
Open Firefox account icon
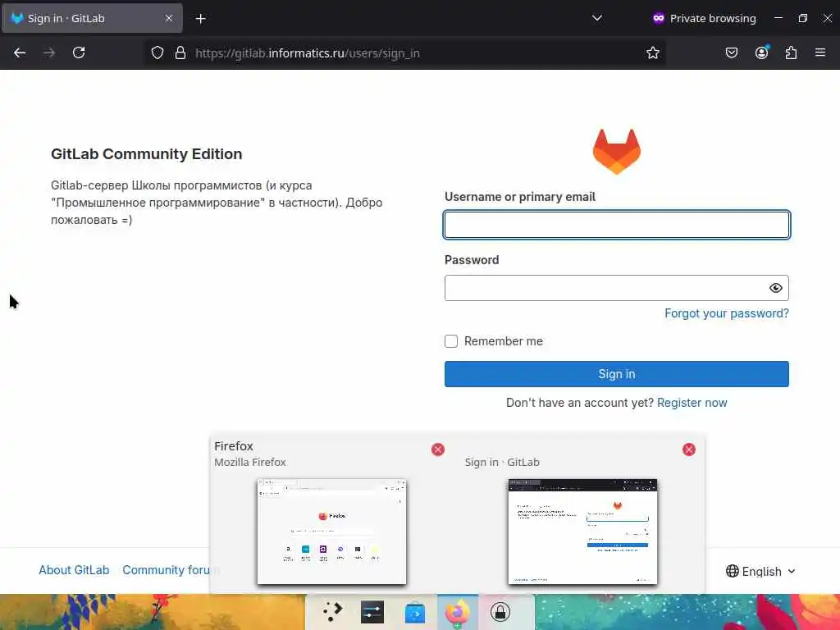click(x=761, y=52)
